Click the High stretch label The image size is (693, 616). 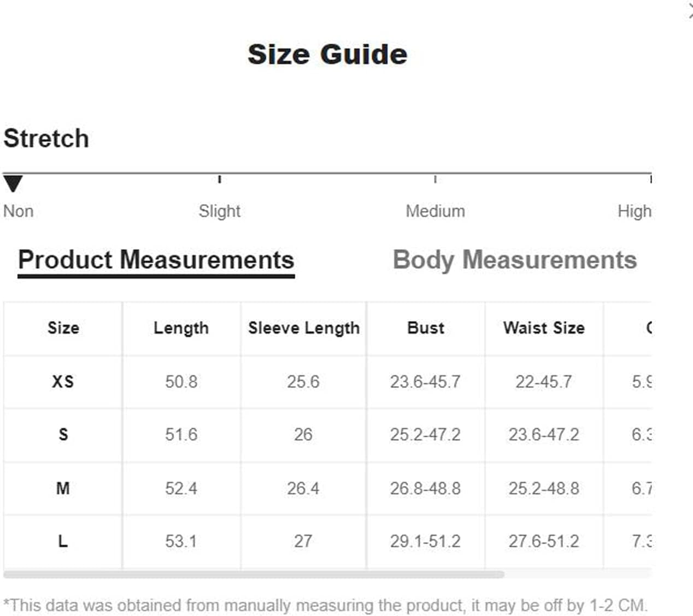tap(634, 211)
